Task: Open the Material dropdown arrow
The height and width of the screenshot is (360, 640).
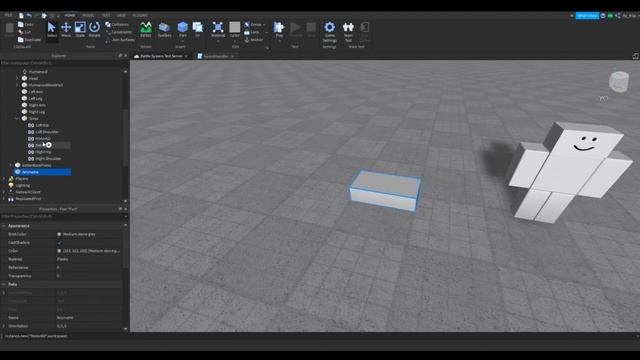Action: pyautogui.click(x=218, y=41)
